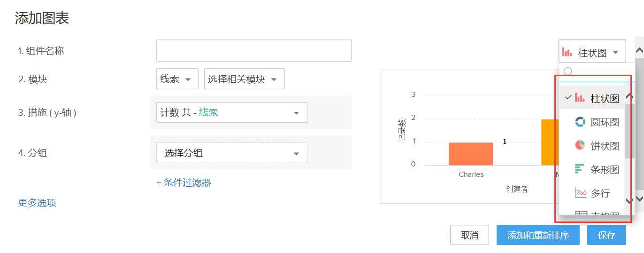Image resolution: width=644 pixels, height=253 pixels.
Task: Open the 选择分组 grouping dropdown
Action: pyautogui.click(x=232, y=153)
